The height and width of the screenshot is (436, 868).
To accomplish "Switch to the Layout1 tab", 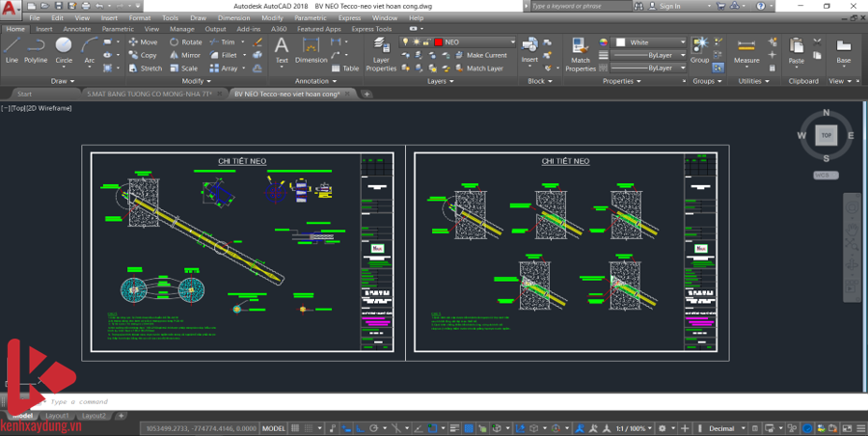I will (59, 416).
